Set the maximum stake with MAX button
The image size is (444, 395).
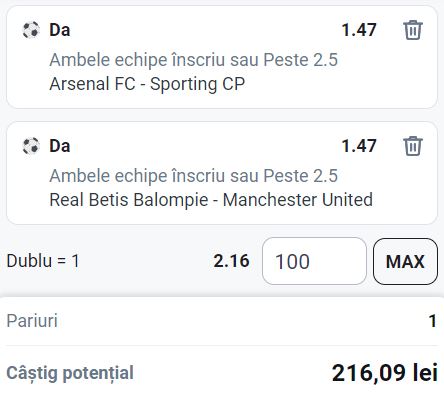pyautogui.click(x=405, y=261)
